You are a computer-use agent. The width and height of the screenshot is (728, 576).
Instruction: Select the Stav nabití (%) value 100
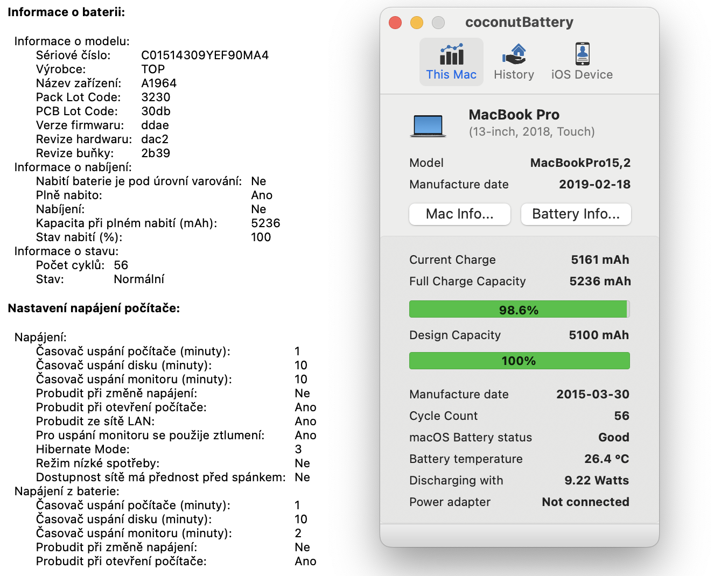point(261,237)
